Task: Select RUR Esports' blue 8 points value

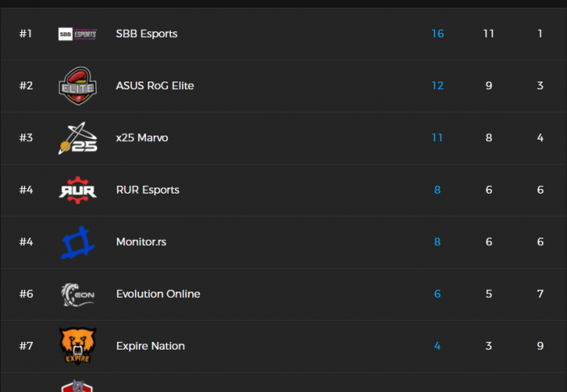Action: 438,190
